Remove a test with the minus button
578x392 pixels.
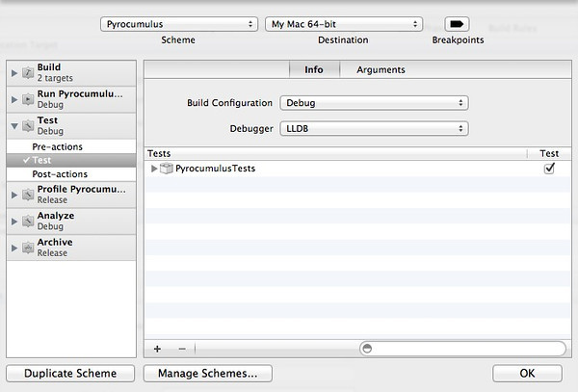[x=182, y=349]
